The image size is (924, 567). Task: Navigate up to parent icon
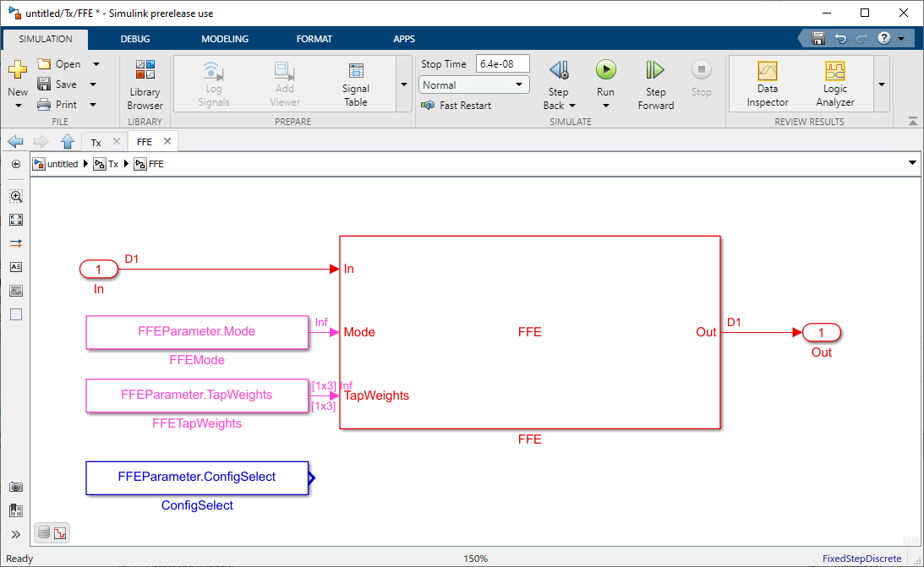(68, 142)
